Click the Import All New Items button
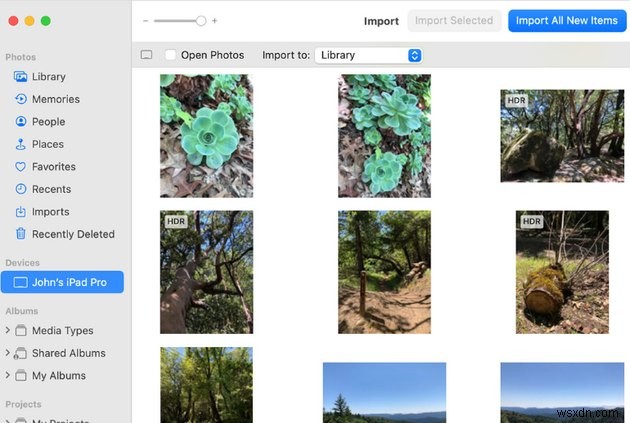Screen dimensions: 630x423 pyautogui.click(x=567, y=21)
